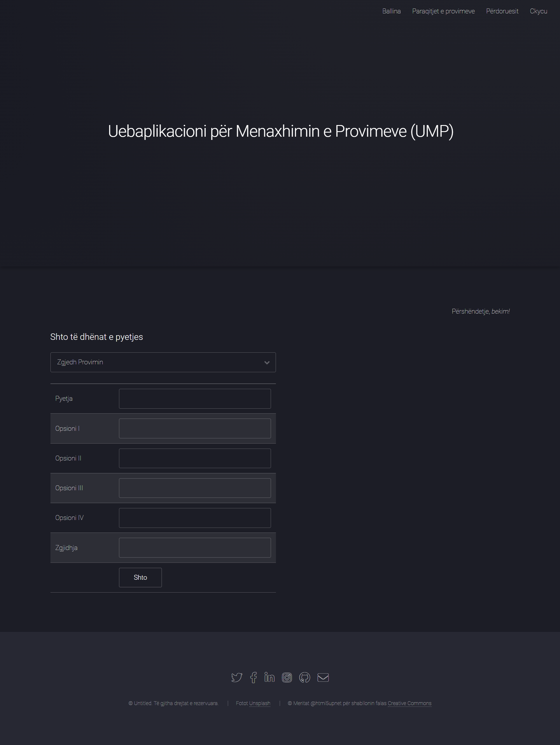Image resolution: width=560 pixels, height=745 pixels.
Task: Click the Instagram icon in footer
Action: click(287, 677)
